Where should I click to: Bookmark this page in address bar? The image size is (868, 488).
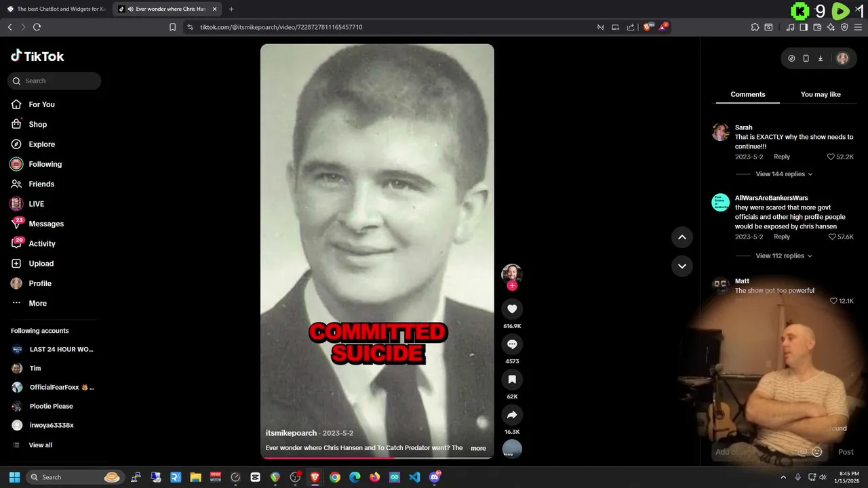coord(172,27)
